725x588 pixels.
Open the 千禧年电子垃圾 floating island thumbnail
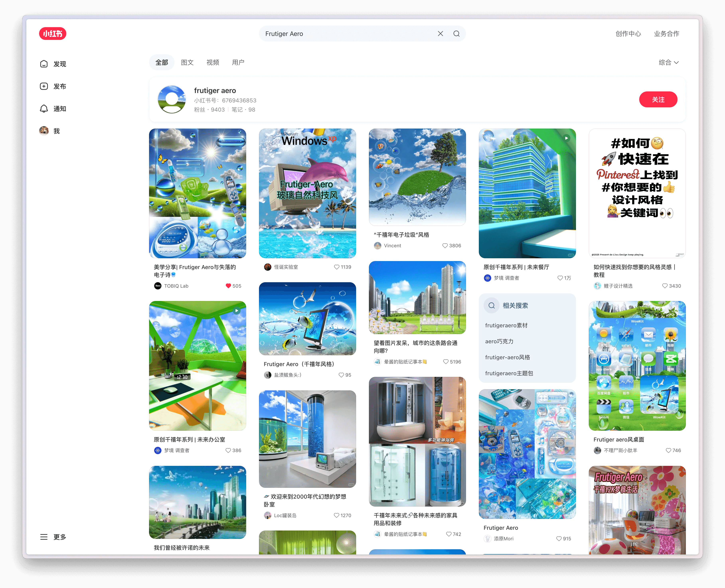click(417, 177)
